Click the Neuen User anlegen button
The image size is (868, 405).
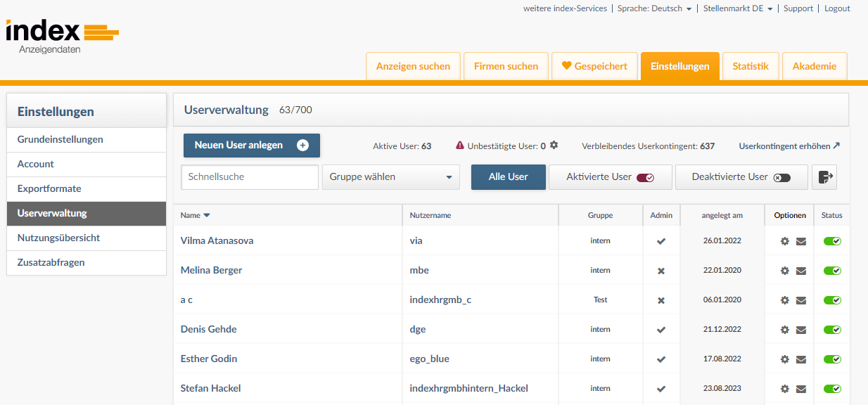[251, 145]
